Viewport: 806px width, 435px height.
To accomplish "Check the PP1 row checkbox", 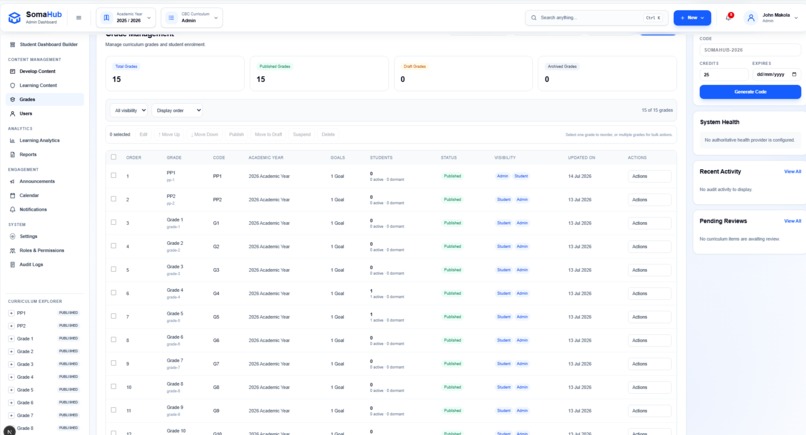I will pos(114,175).
